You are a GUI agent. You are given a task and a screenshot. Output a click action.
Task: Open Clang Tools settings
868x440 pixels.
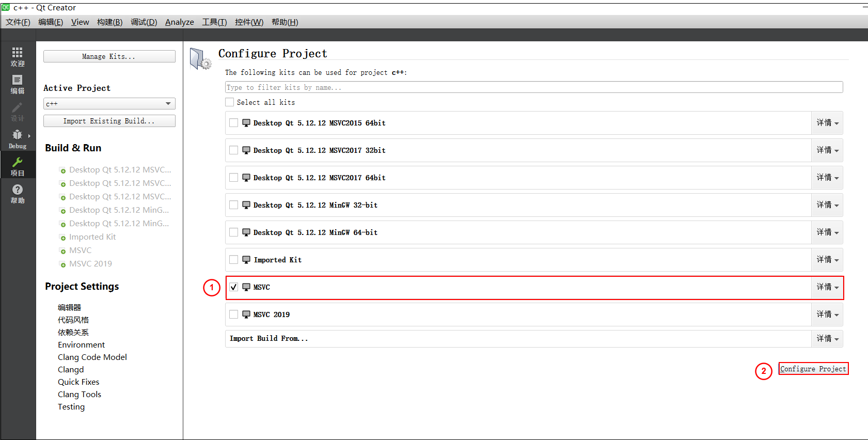click(x=80, y=394)
